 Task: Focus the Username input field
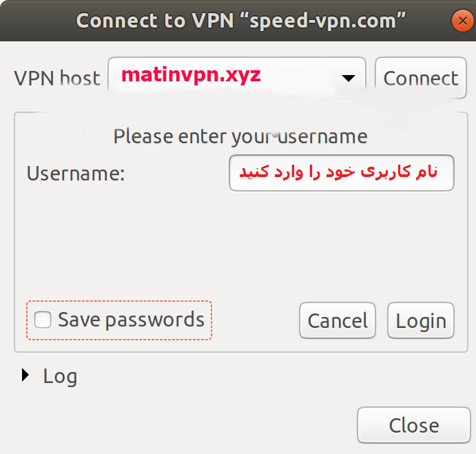[x=342, y=173]
